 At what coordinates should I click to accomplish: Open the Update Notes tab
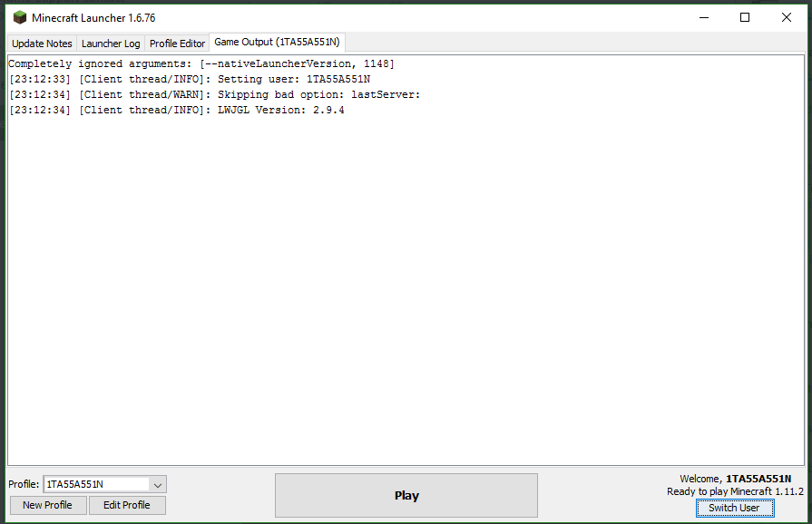pyautogui.click(x=42, y=44)
